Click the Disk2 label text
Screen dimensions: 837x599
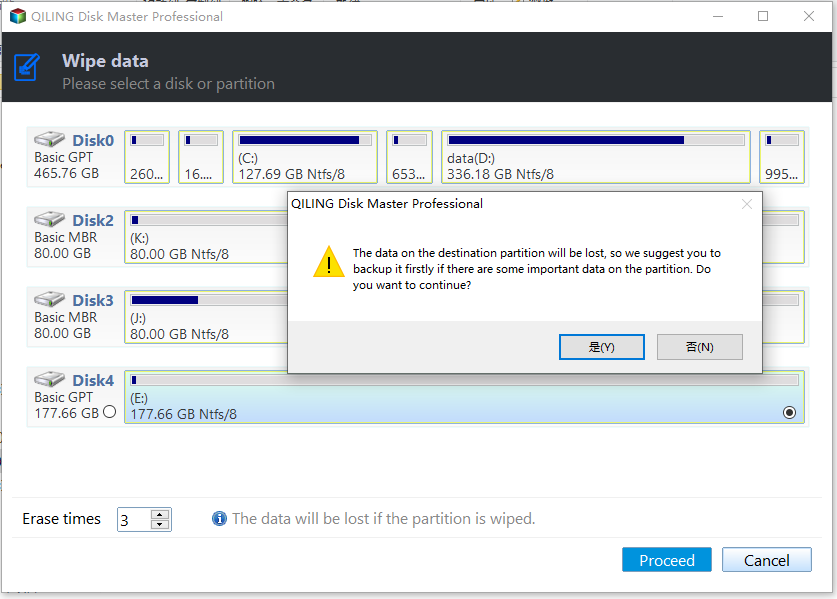click(x=93, y=220)
